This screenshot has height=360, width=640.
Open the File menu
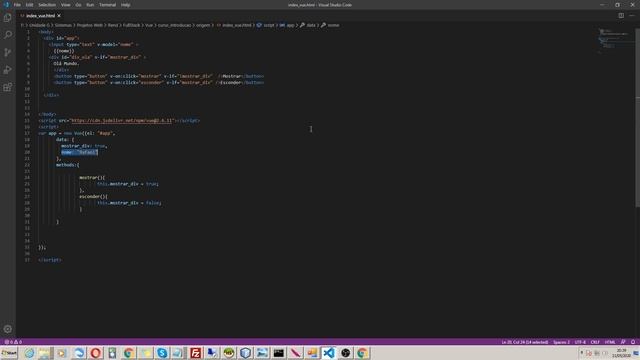(17, 5)
